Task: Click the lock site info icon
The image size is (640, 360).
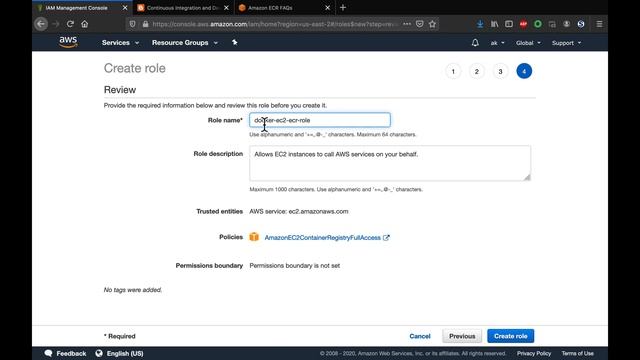Action: (x=145, y=24)
